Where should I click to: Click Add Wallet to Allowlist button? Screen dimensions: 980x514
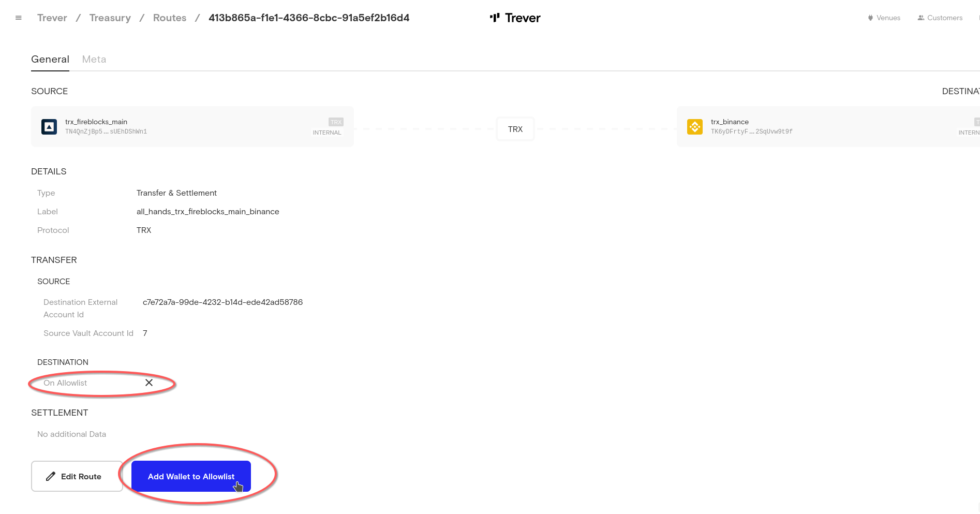point(191,477)
